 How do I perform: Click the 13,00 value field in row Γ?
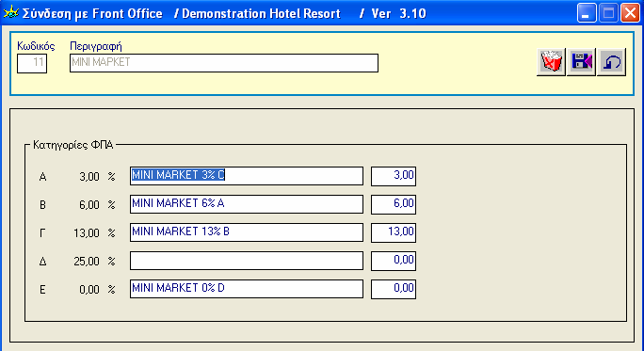394,232
